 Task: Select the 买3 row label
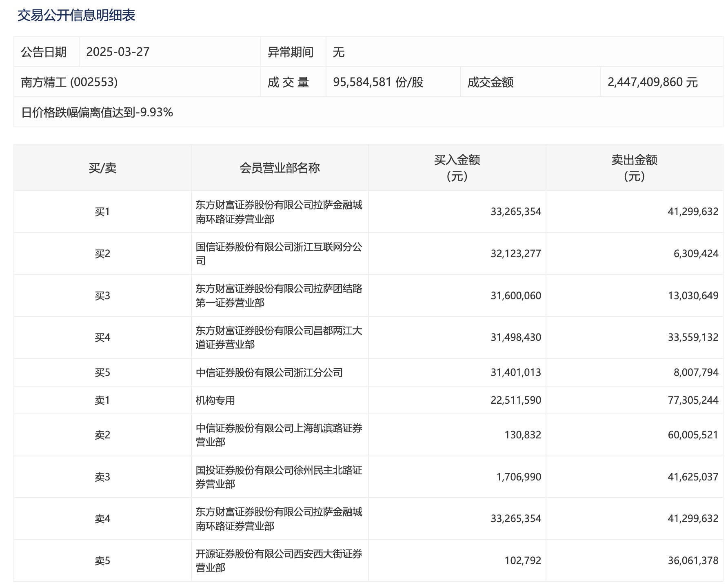pos(102,296)
